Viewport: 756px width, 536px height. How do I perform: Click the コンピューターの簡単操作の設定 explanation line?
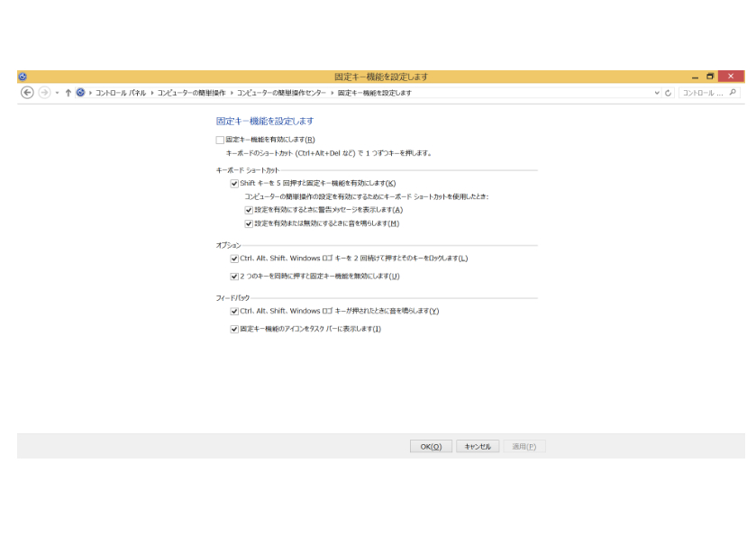click(x=367, y=196)
